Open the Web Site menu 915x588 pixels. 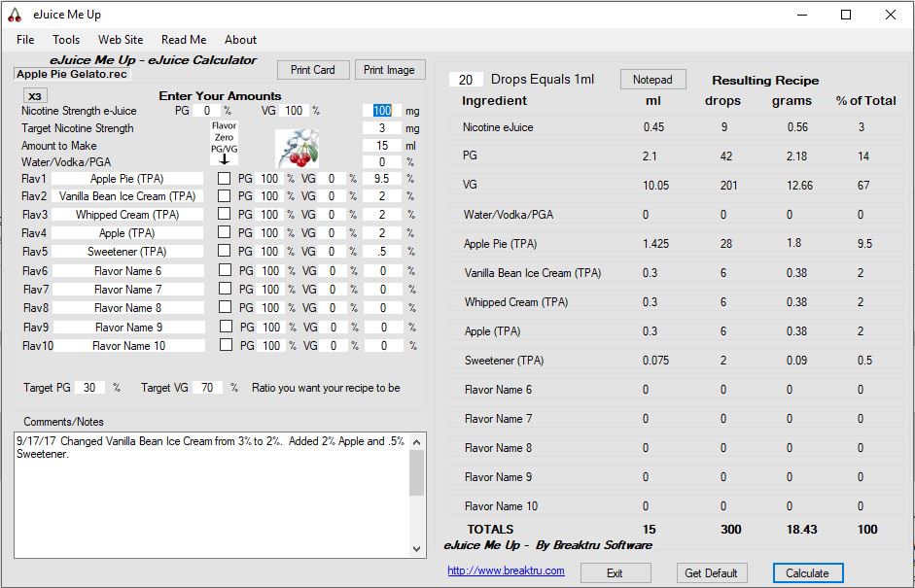click(x=121, y=40)
